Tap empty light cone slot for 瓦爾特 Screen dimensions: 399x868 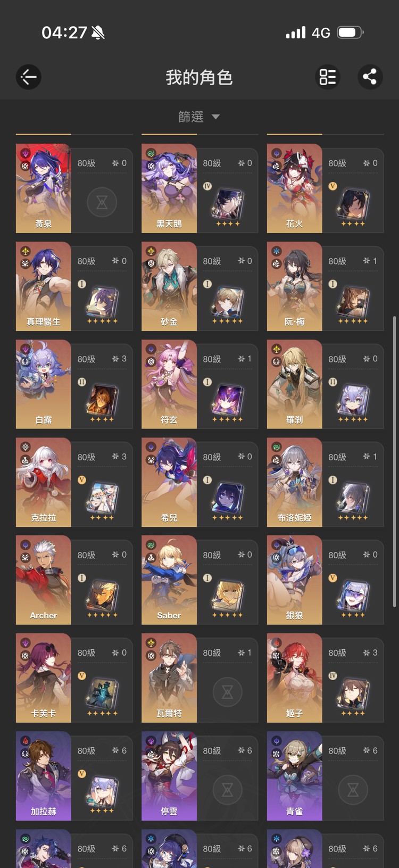(x=228, y=692)
